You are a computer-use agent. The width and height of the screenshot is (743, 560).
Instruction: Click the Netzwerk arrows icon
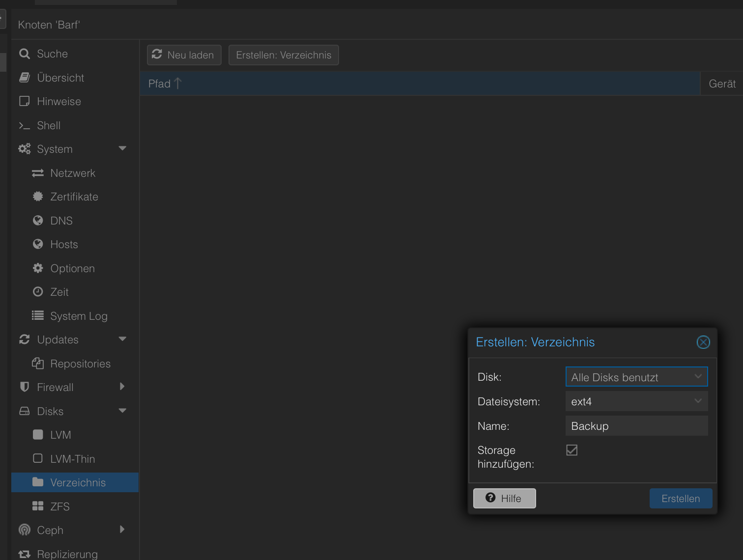tap(38, 173)
